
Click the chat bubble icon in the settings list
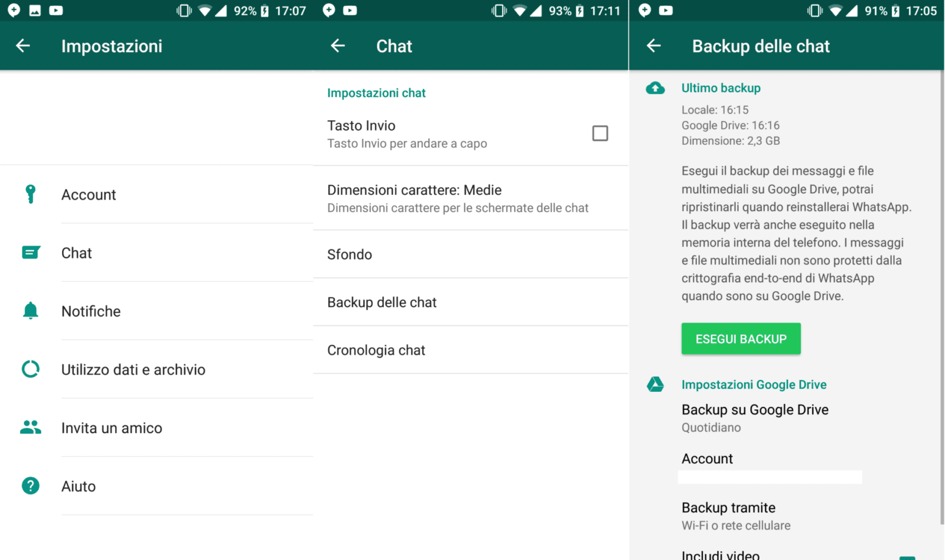click(31, 253)
